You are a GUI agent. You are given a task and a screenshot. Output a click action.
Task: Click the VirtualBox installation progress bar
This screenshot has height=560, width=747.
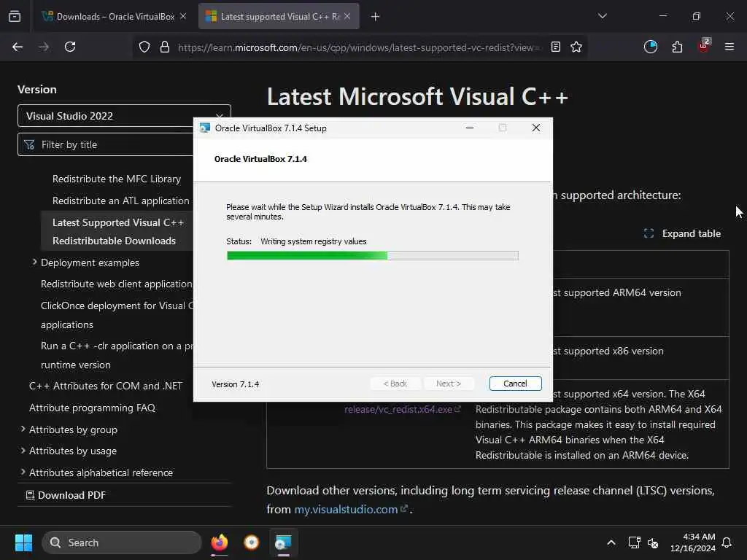click(373, 256)
